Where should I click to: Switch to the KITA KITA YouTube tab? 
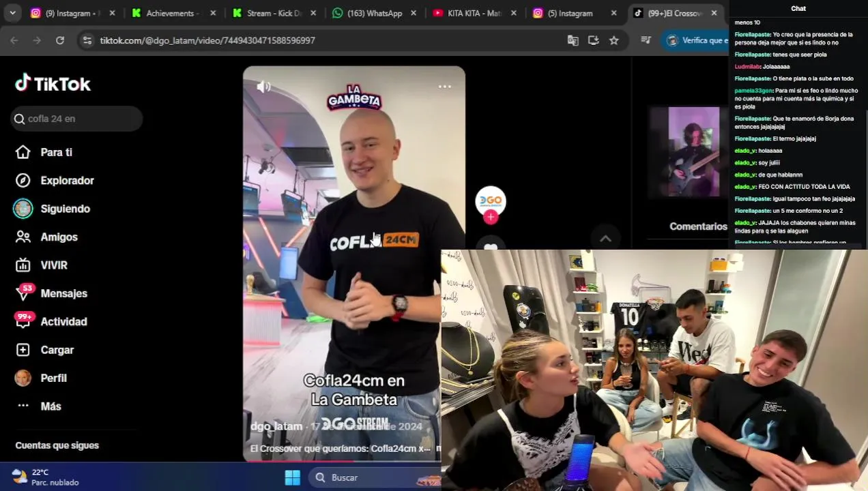474,13
